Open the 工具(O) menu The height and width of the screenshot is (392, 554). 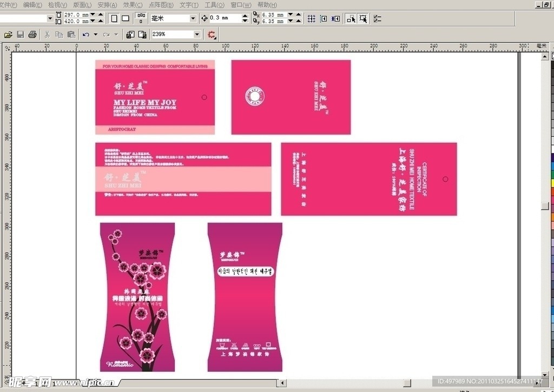pos(214,5)
